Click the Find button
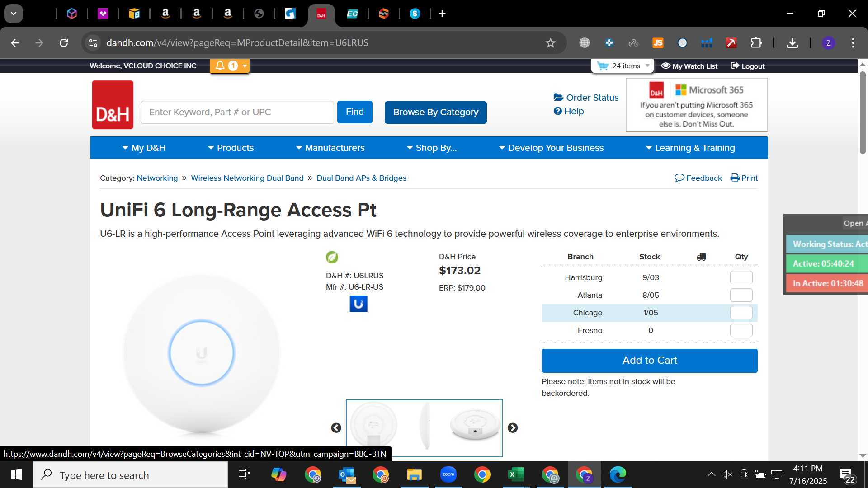 [x=355, y=112]
